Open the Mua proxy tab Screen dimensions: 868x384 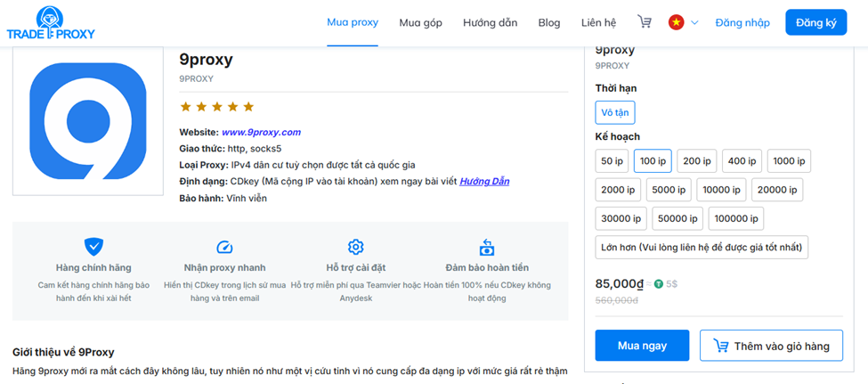click(353, 22)
